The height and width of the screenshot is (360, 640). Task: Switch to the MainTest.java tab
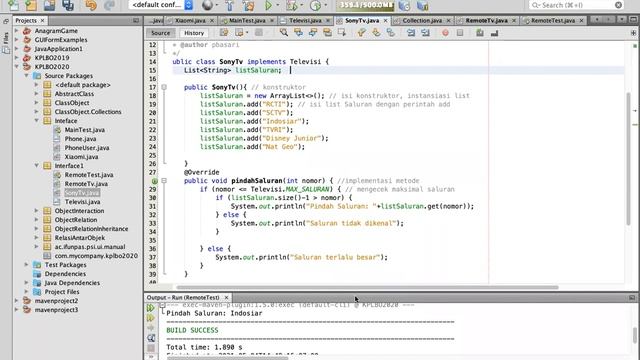coord(247,20)
